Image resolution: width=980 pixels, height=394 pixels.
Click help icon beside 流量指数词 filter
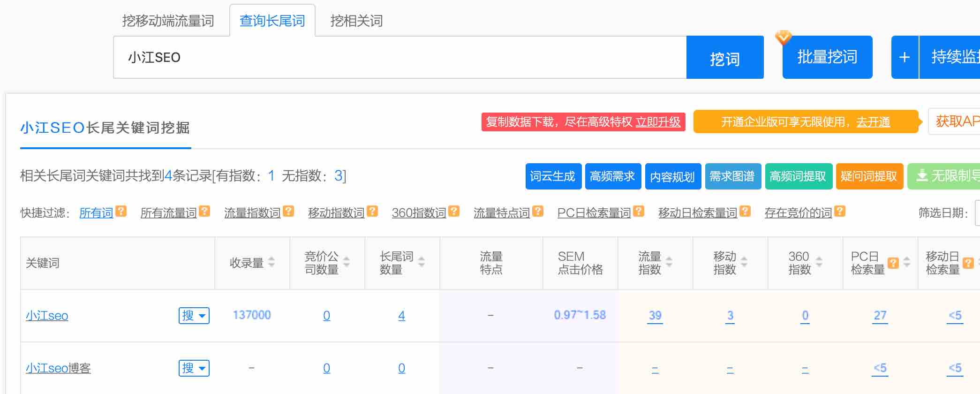point(288,212)
